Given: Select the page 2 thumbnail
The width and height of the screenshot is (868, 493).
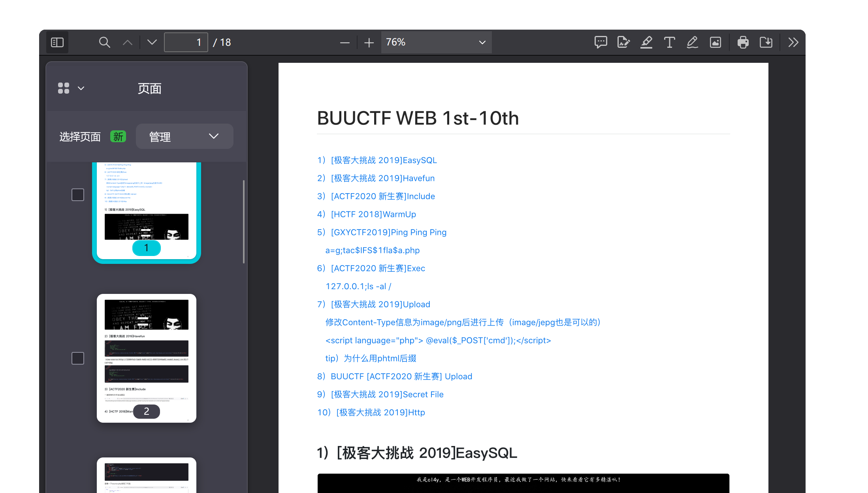Looking at the screenshot, I should coord(147,358).
